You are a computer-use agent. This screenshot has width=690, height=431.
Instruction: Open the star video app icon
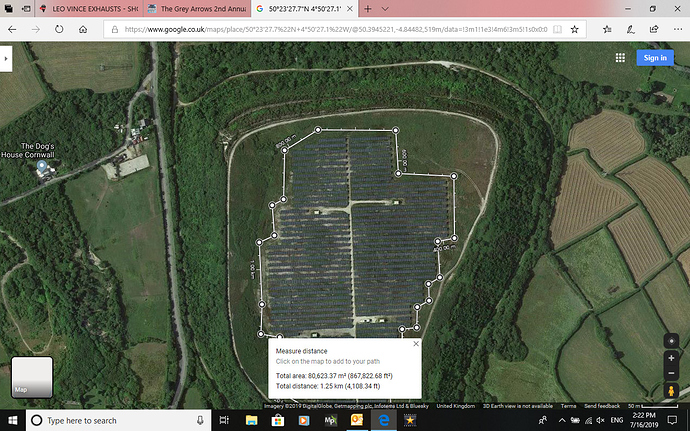410,420
